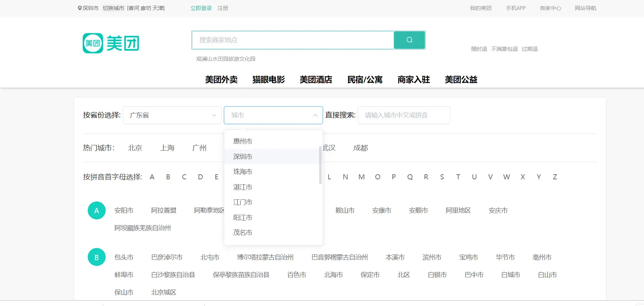644x306 pixels.
Task: Click the green letter A badge
Action: click(97, 210)
